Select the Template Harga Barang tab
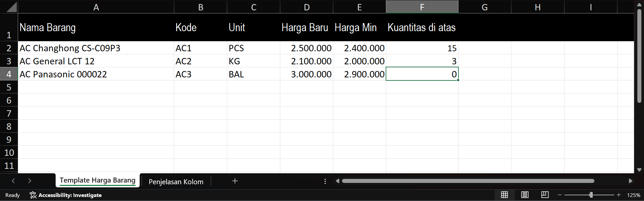 [97, 181]
